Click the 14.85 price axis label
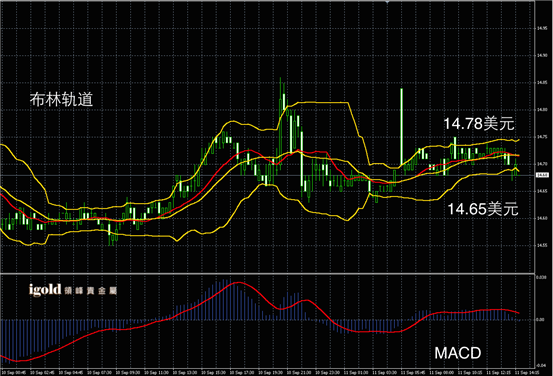553x376 pixels. click(542, 83)
